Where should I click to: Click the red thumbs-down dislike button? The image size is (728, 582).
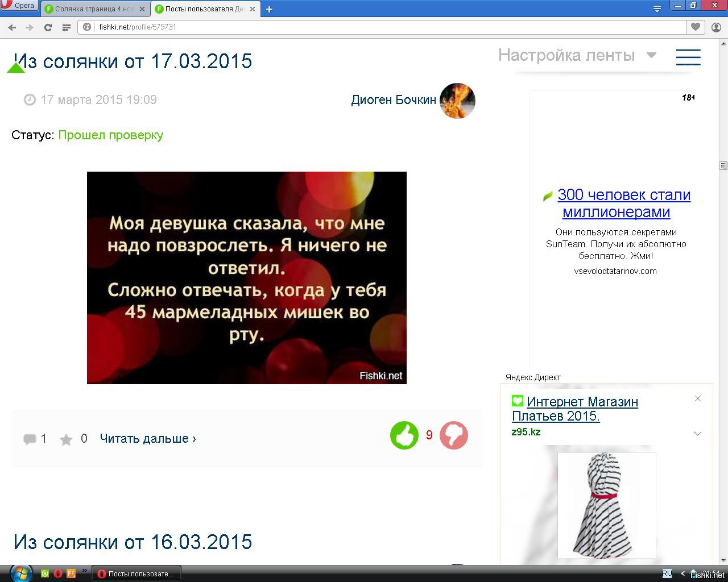coord(453,436)
